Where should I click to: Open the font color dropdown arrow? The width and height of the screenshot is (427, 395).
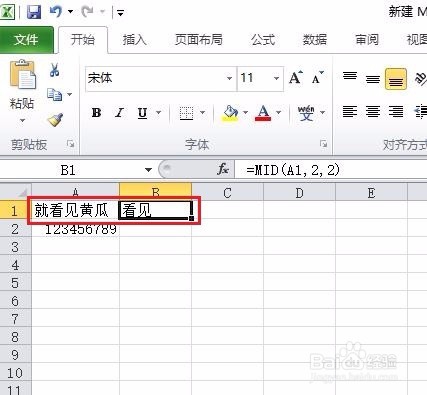(278, 113)
